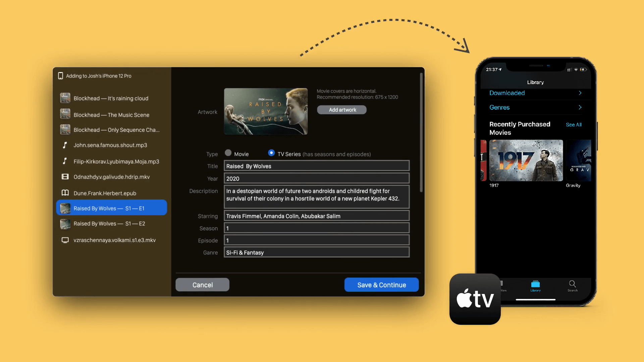The height and width of the screenshot is (362, 644).
Task: Select TV Series radio button
Action: (x=271, y=154)
